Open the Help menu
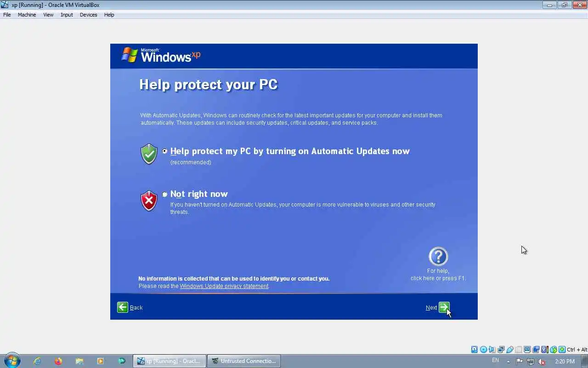 109,15
